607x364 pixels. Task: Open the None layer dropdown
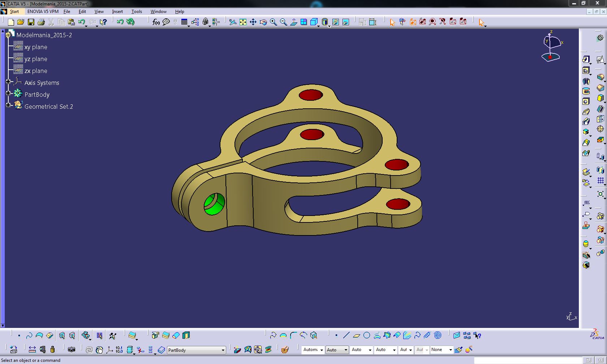coord(451,350)
